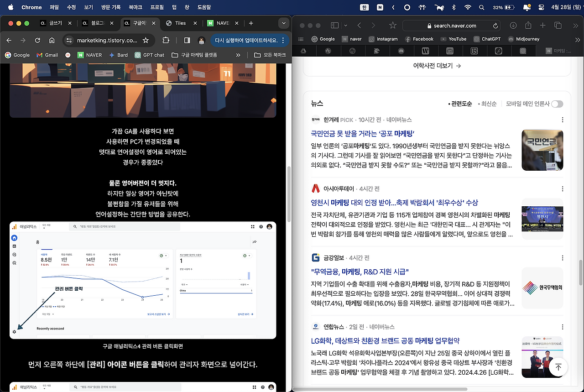Open the Midjourney favorite in Safari
The image size is (584, 392).
(523, 39)
